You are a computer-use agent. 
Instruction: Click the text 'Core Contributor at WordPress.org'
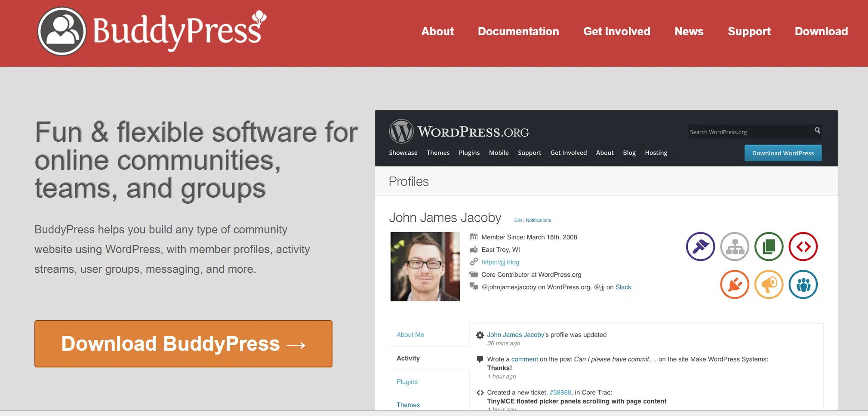531,275
